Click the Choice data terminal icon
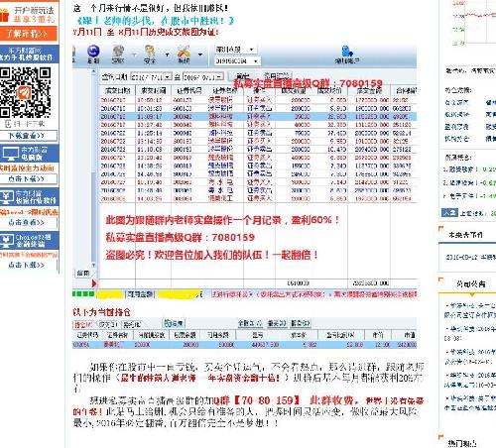496x448 pixels. pos(7,241)
